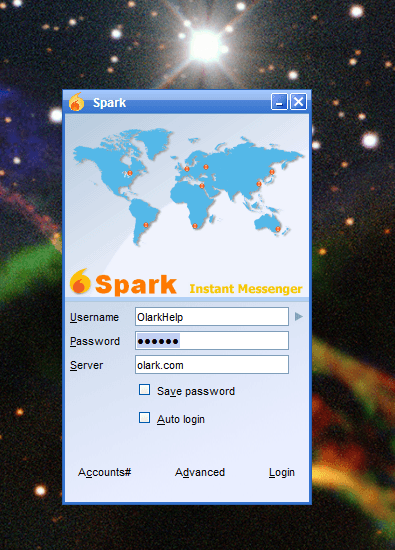Click the Spark logo flame in banner
Viewport: 395px width, 550px height.
pos(80,281)
